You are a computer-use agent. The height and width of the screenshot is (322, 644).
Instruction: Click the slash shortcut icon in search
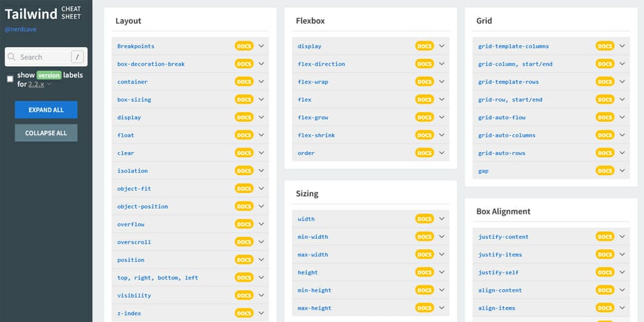pyautogui.click(x=77, y=57)
